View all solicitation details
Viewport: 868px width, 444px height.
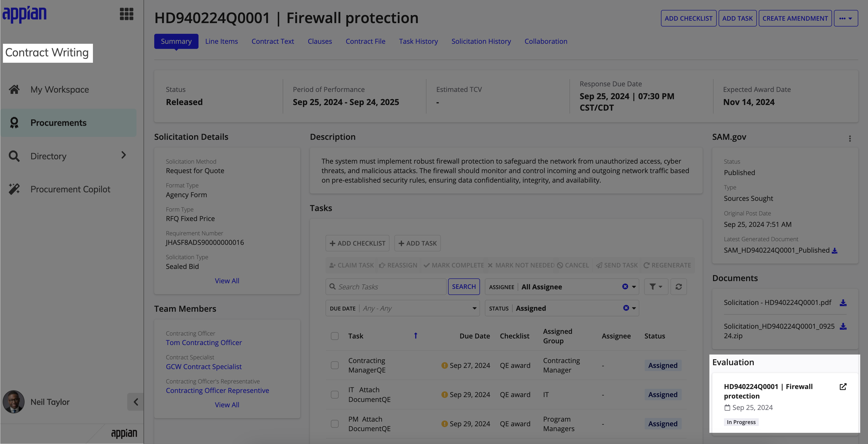coord(227,281)
